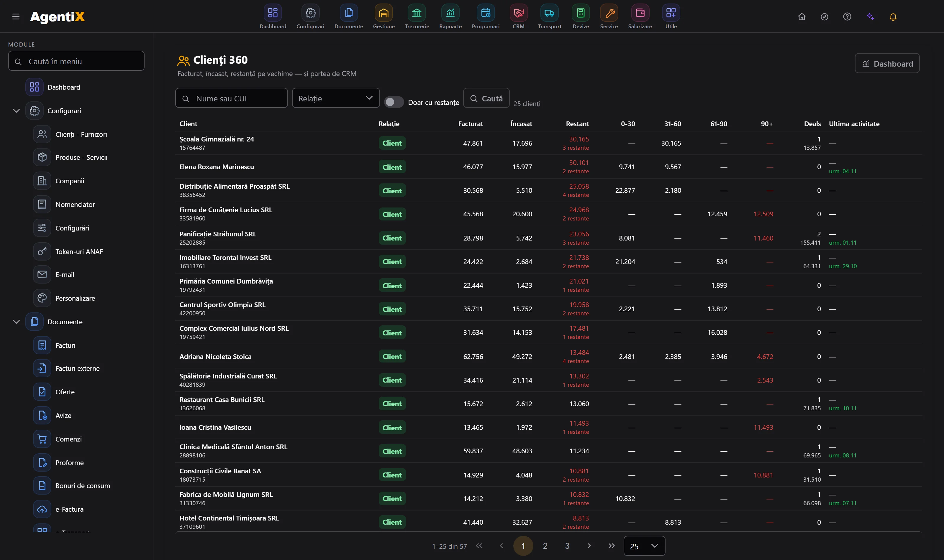Click the AI sparkle icon in header
The height and width of the screenshot is (560, 944).
[x=870, y=17]
